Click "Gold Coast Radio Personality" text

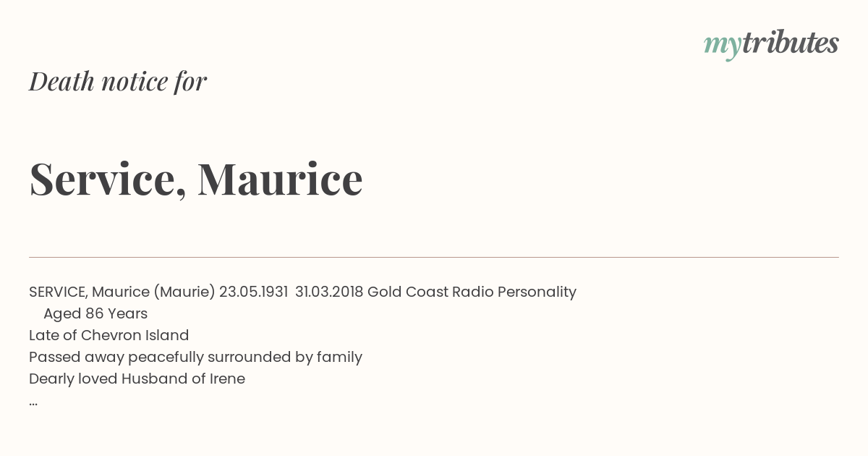click(x=472, y=292)
